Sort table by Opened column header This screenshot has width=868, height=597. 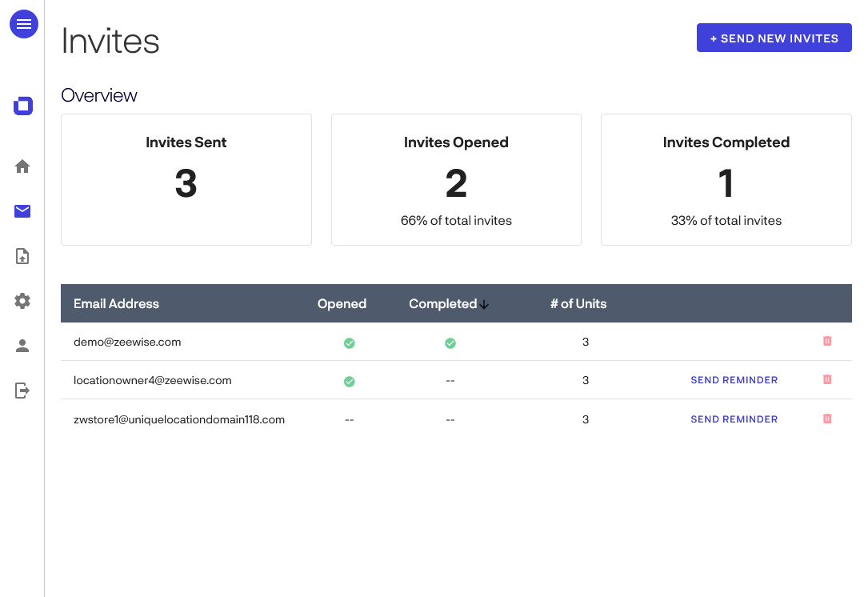point(342,303)
